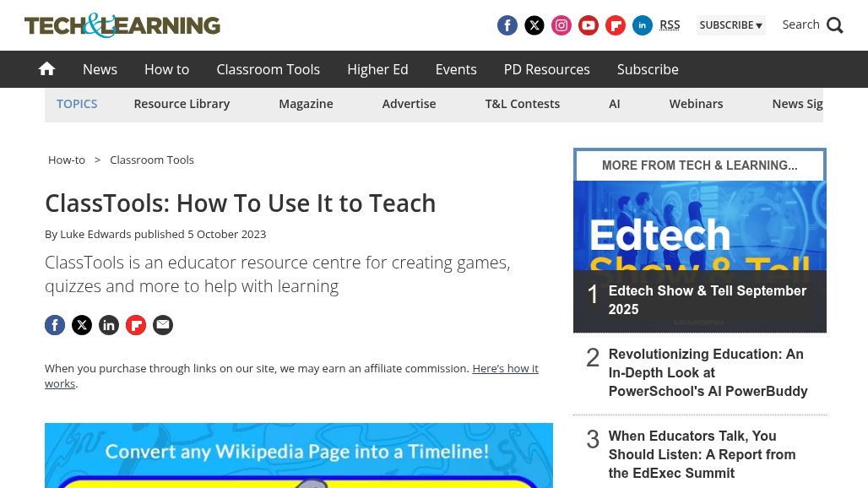
Task: Open the How to menu
Action: (166, 69)
